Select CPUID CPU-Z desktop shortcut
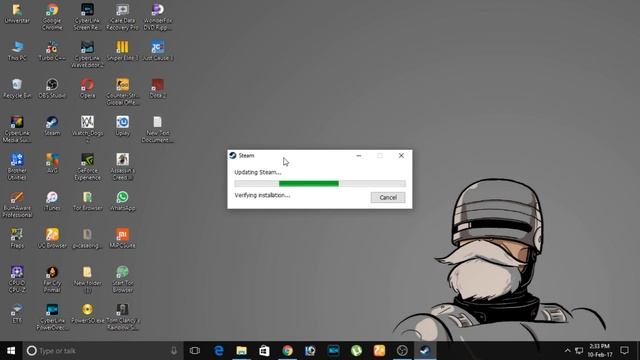 click(x=17, y=279)
